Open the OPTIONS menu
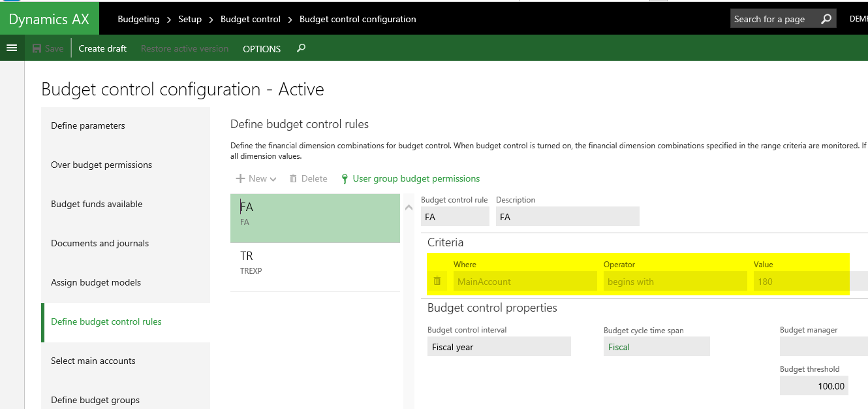The width and height of the screenshot is (868, 409). tap(262, 49)
